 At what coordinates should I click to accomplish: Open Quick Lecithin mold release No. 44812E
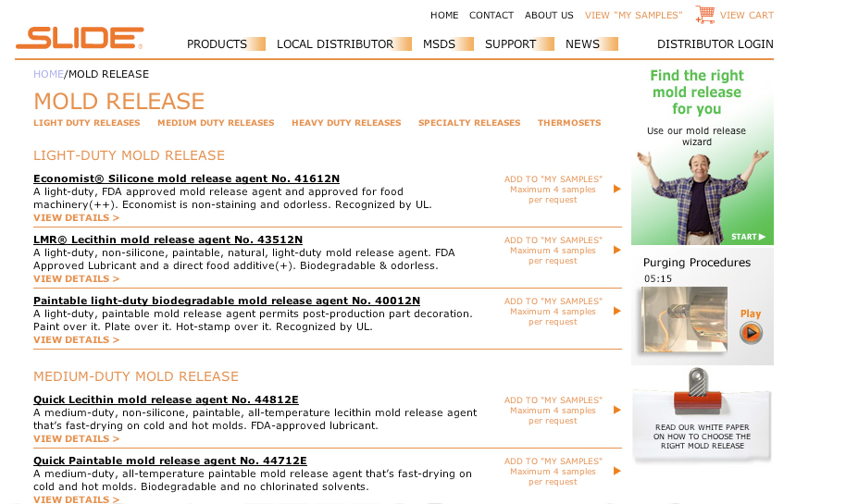click(166, 400)
